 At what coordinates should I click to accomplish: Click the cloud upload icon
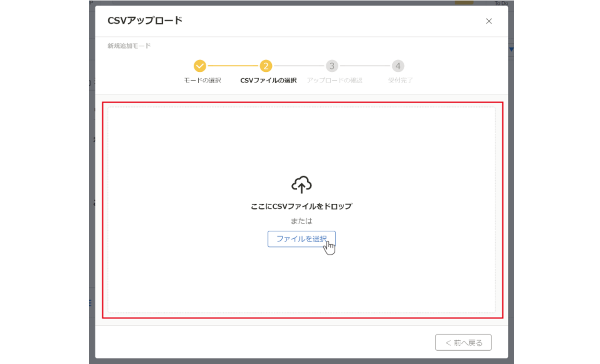pyautogui.click(x=301, y=184)
